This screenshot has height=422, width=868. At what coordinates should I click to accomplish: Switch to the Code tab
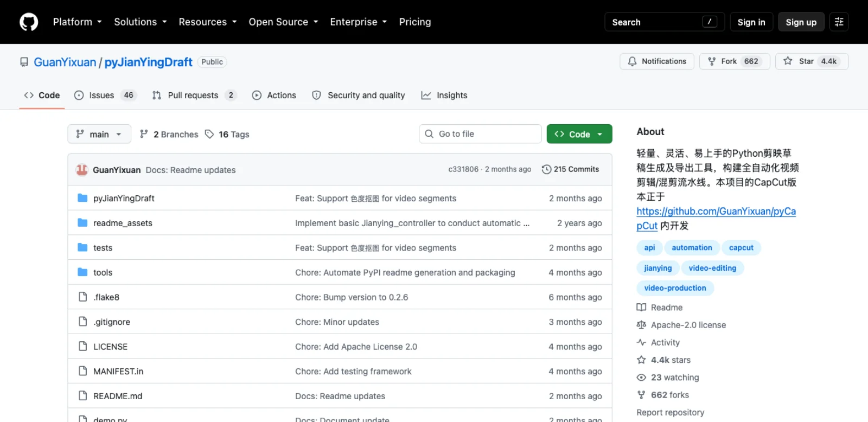coord(42,95)
